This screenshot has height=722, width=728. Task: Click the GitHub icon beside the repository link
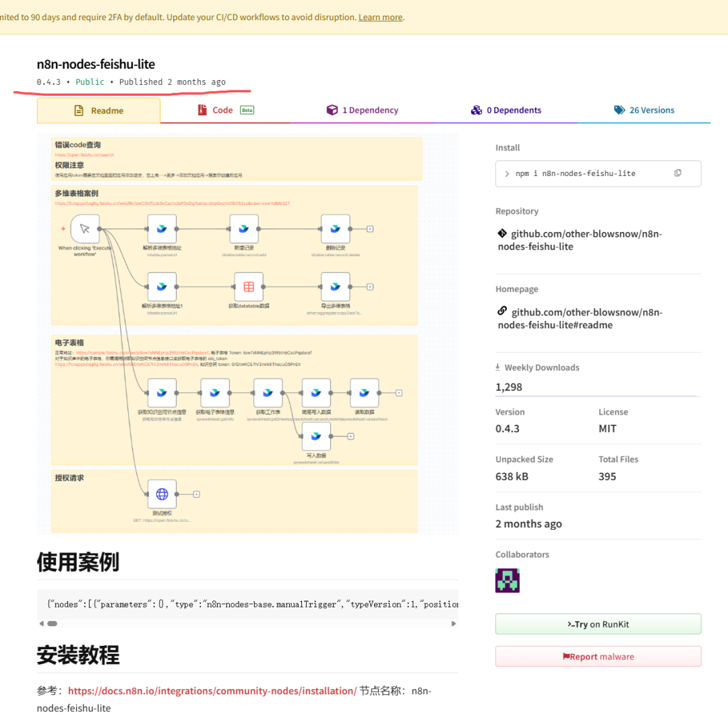pyautogui.click(x=502, y=233)
